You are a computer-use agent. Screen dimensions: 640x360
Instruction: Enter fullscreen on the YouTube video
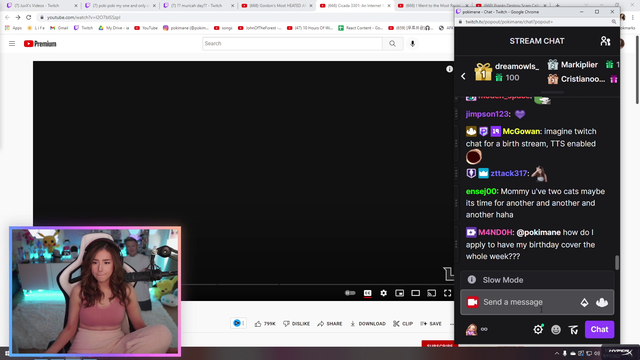(448, 293)
